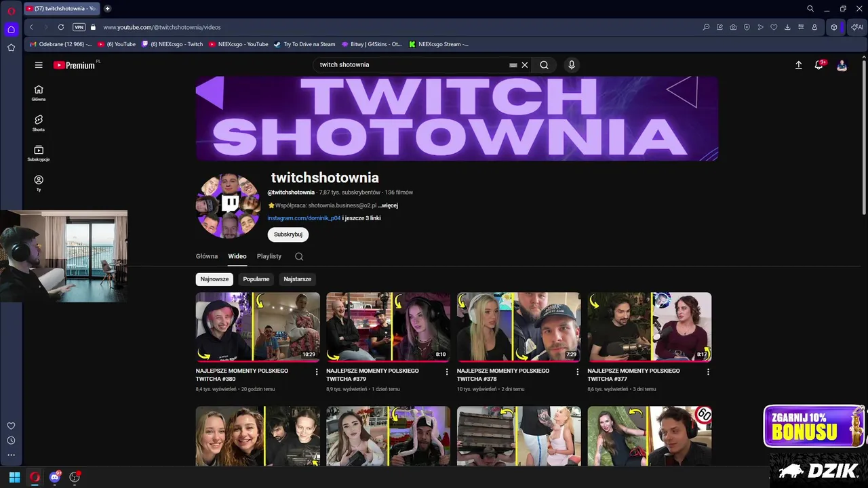
Task: Click YouTube Premium logo
Action: click(75, 65)
